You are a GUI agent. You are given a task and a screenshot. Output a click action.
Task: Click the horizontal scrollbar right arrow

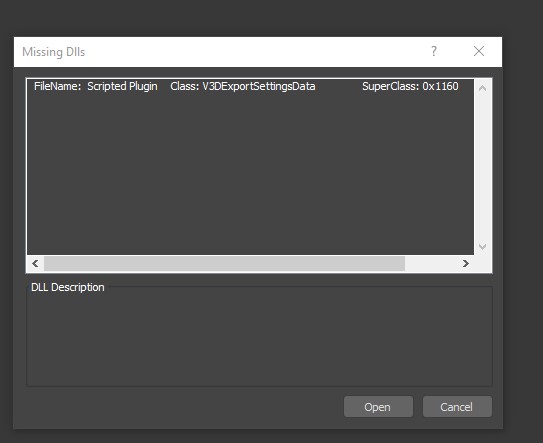[x=466, y=264]
